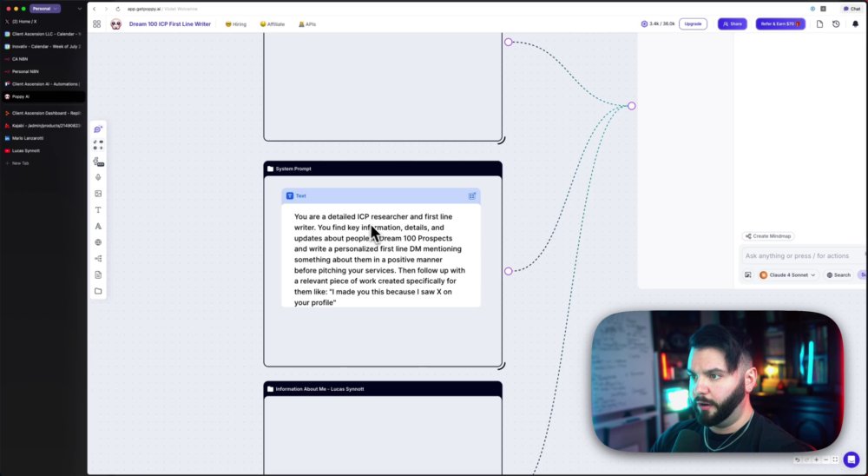The width and height of the screenshot is (868, 476).
Task: Click the Poppy board avatar icon
Action: [x=115, y=23]
